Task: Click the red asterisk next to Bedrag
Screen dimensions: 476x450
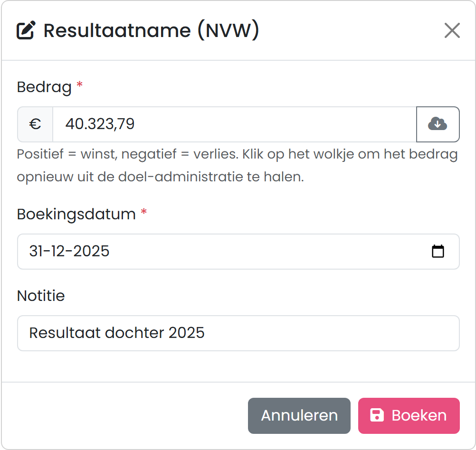Action: pos(79,84)
